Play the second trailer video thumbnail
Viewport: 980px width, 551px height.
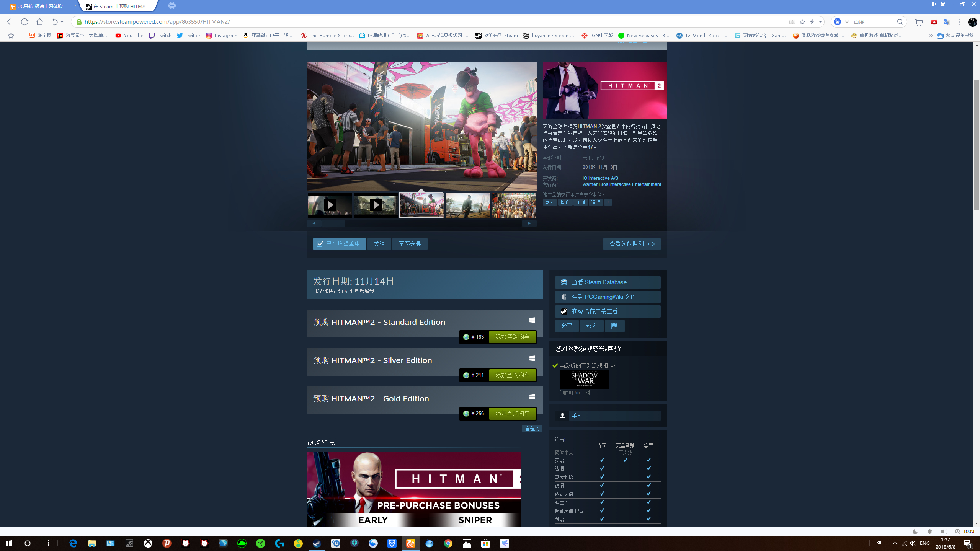[x=375, y=205]
